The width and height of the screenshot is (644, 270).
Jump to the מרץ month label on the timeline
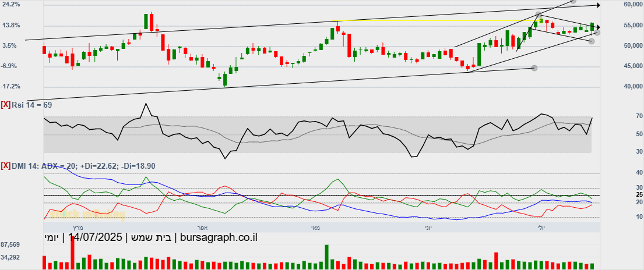pyautogui.click(x=78, y=228)
